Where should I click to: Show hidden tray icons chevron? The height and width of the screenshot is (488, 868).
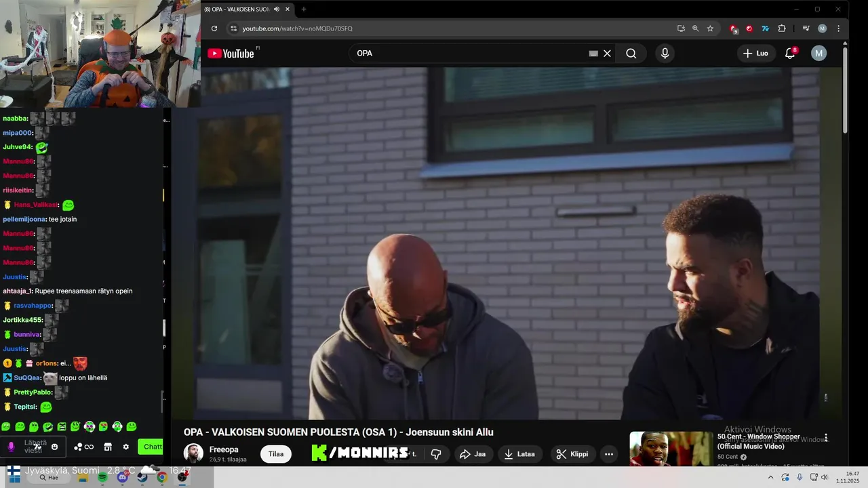tap(770, 477)
